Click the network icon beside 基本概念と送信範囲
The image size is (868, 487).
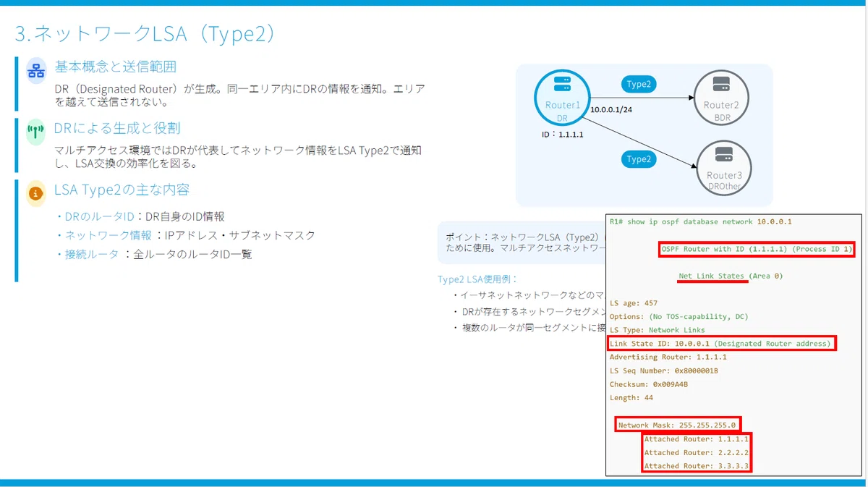click(x=35, y=70)
